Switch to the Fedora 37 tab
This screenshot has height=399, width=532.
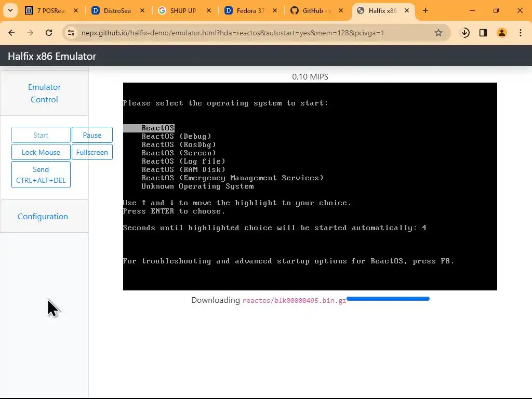(249, 10)
